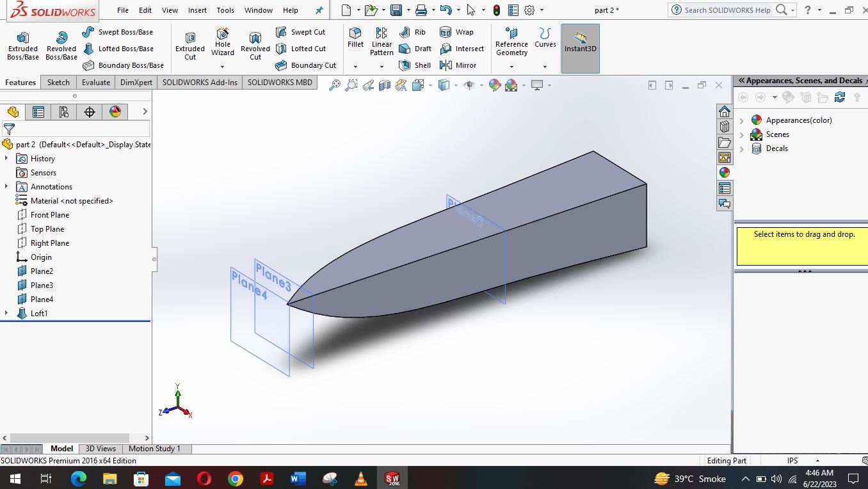Click the Search SOLIDWORKS Help field
This screenshot has width=868, height=489.
[726, 10]
